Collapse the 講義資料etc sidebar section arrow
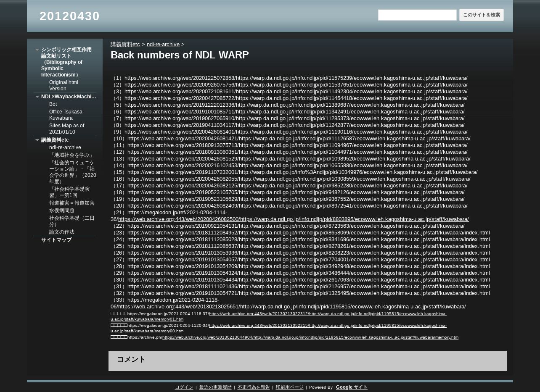The width and height of the screenshot is (540, 392). 37,140
